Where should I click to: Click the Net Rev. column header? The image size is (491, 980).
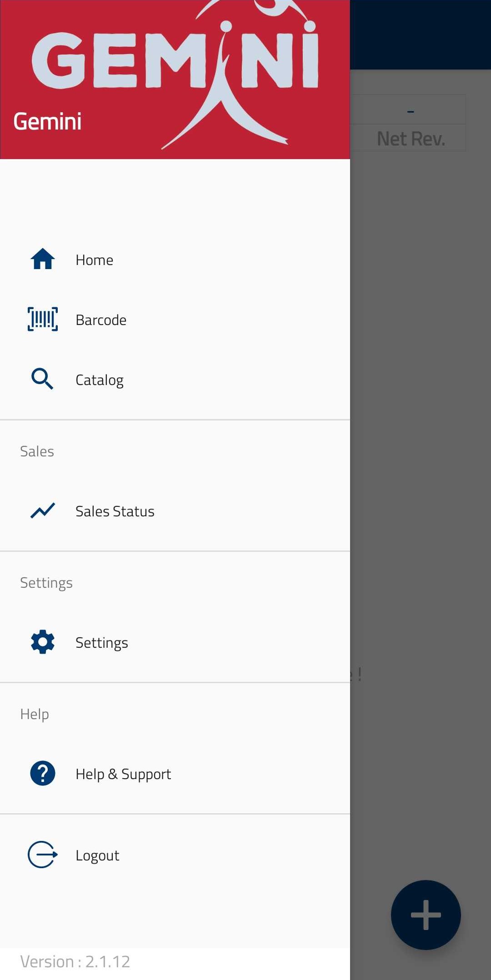(411, 139)
